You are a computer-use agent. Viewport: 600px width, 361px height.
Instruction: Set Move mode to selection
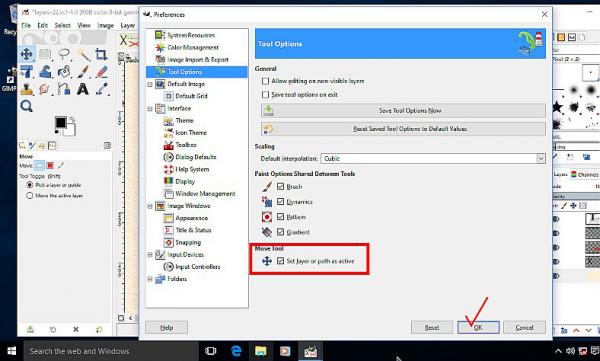tap(50, 165)
